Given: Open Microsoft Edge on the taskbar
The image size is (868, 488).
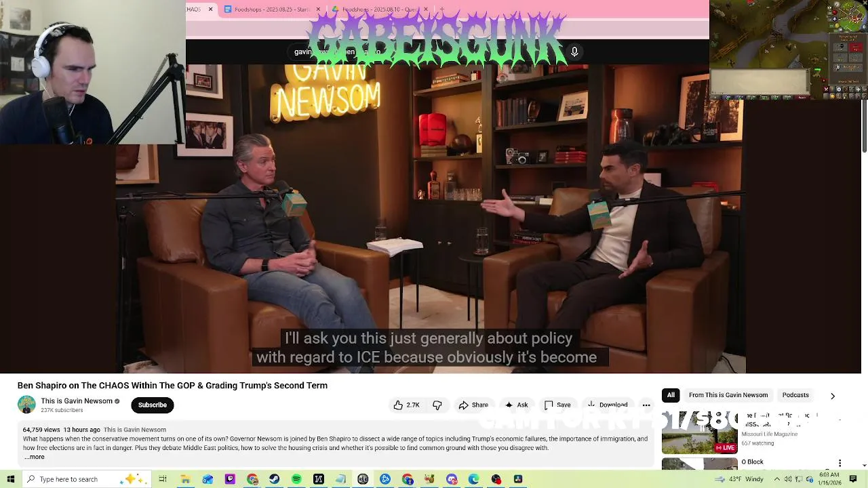Looking at the screenshot, I should [473, 479].
